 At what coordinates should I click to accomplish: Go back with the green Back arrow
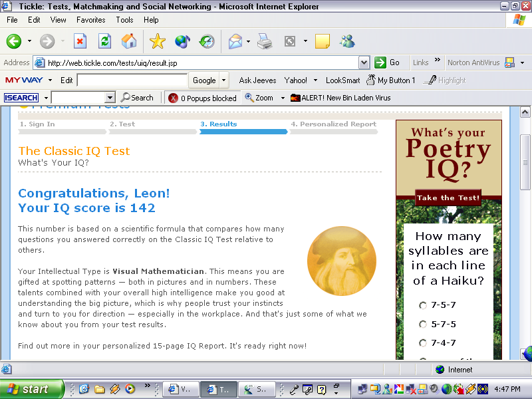[14, 41]
